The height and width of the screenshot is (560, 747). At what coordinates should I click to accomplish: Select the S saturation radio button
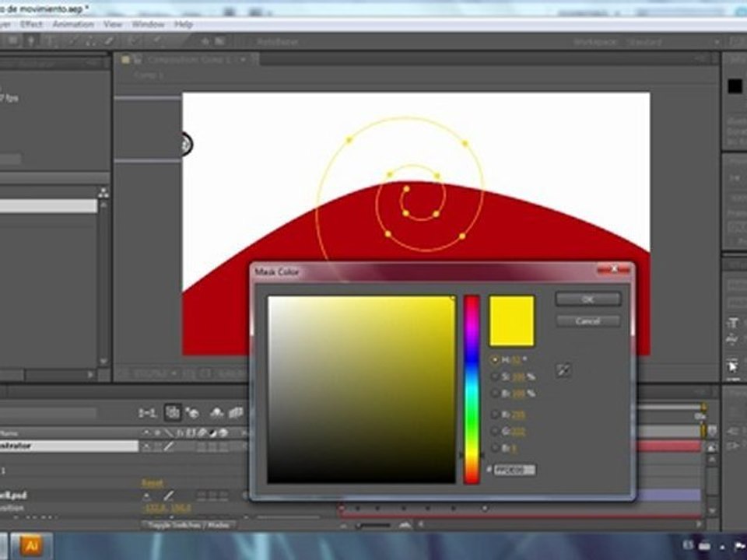pyautogui.click(x=495, y=376)
